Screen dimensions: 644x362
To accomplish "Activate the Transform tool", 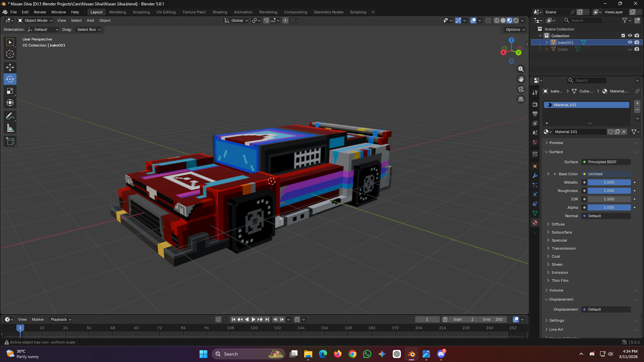I will (10, 103).
